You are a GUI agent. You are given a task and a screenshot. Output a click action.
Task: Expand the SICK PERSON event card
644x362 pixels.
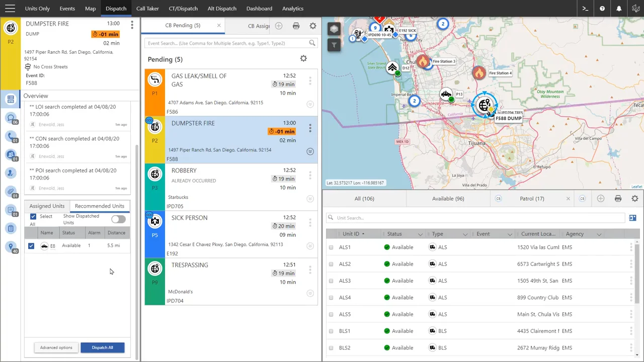coord(310,246)
